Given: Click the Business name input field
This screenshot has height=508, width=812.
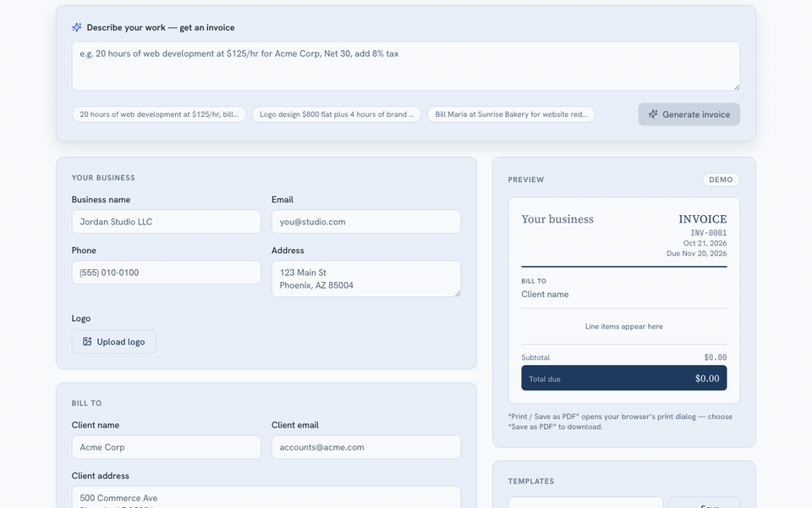Looking at the screenshot, I should (167, 222).
